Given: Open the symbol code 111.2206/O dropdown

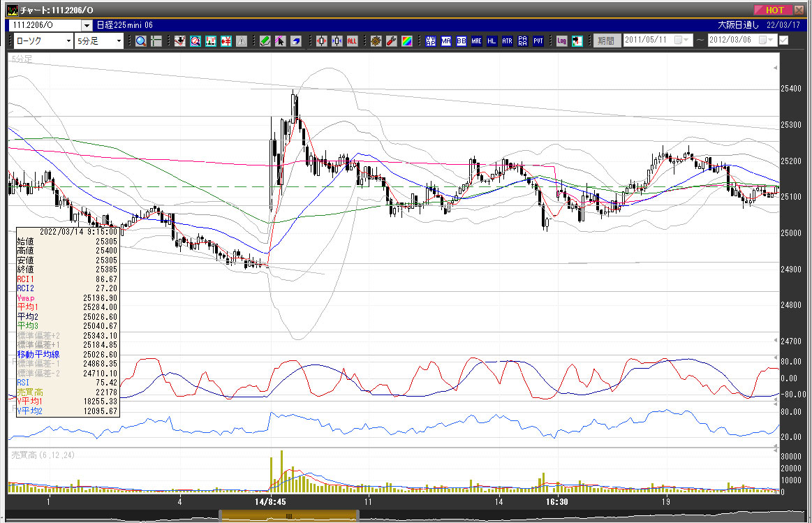Looking at the screenshot, I should [87, 25].
